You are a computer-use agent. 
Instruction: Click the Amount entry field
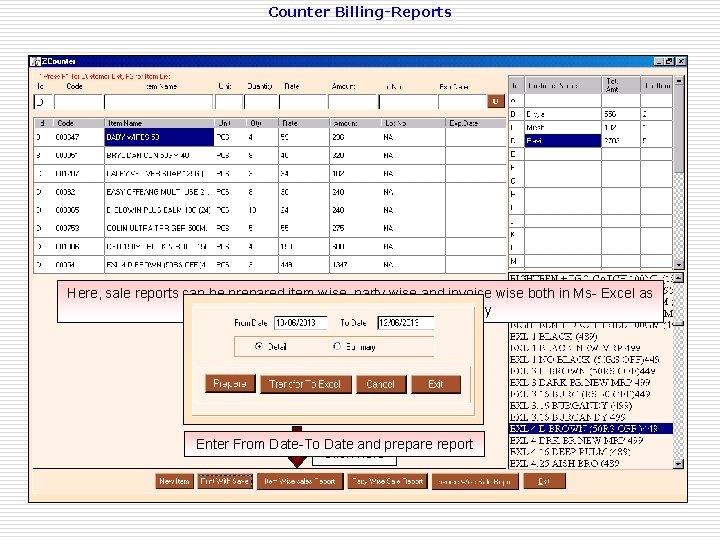pyautogui.click(x=353, y=102)
